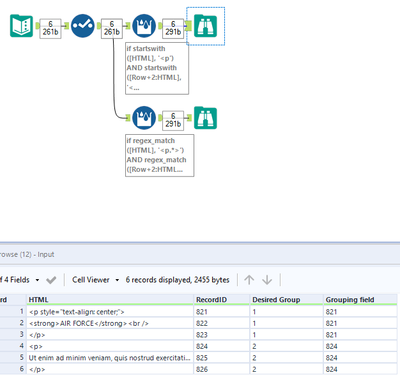Select RecordID cell 825

coord(222,358)
